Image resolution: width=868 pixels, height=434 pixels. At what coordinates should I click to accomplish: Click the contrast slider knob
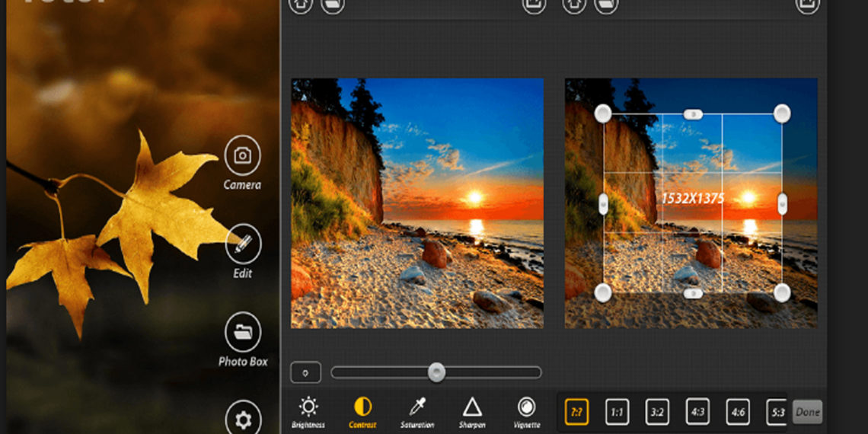click(437, 372)
